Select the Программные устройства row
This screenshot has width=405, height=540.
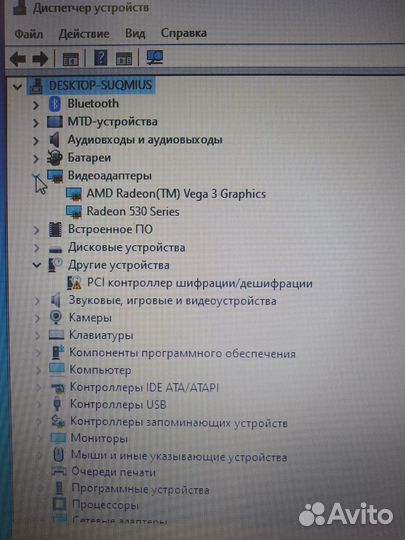141,490
